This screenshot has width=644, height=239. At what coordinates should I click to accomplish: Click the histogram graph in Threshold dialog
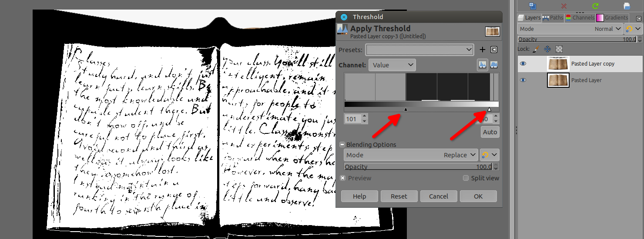[422, 87]
